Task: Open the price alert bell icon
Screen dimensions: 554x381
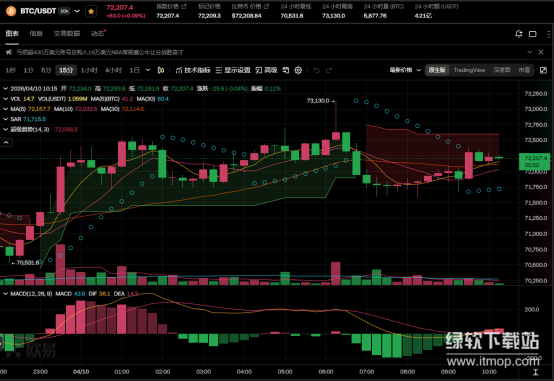Action: pos(519,34)
